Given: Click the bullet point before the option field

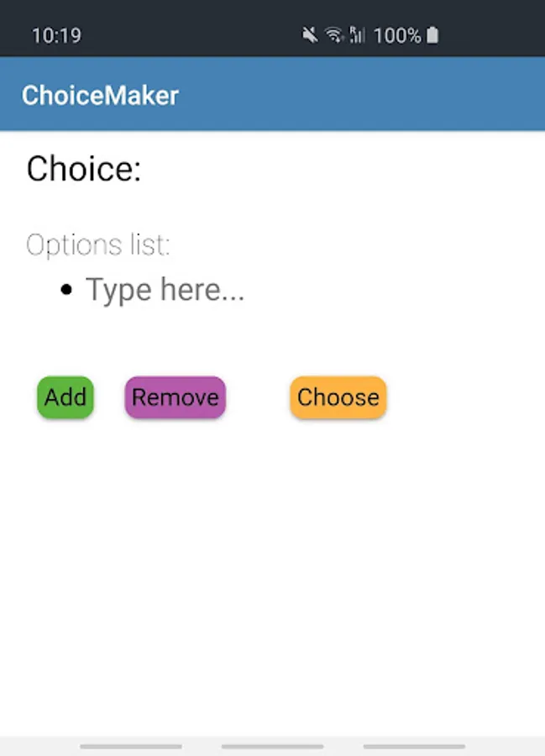Looking at the screenshot, I should coord(66,291).
